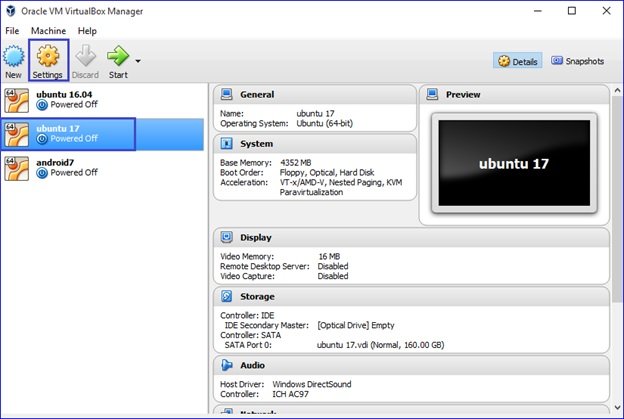Open Storage section header link
624x419 pixels.
(x=257, y=296)
